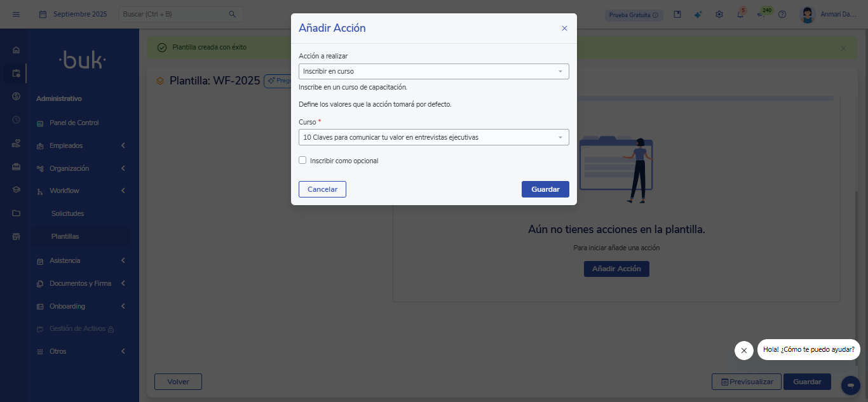Open the notifications bell icon
The image size is (868, 402).
(740, 15)
